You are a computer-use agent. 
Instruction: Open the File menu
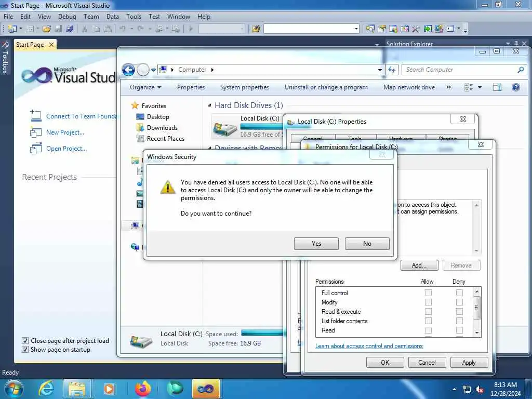tap(8, 17)
